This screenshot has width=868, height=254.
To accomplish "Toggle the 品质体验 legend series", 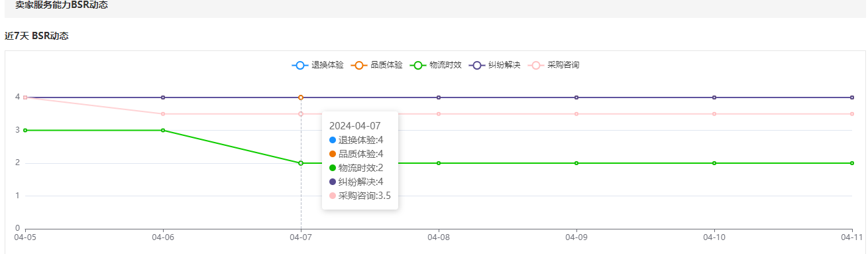I will [377, 65].
